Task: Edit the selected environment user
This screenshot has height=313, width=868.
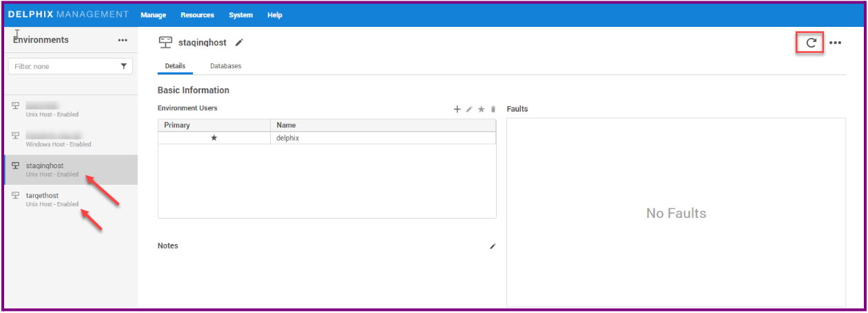Action: 469,110
